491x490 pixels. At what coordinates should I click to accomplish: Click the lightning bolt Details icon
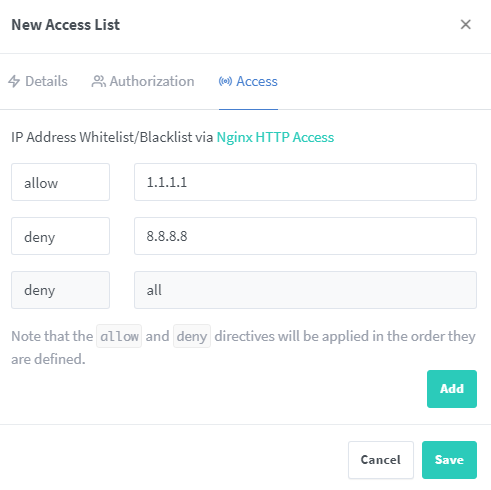pos(14,81)
